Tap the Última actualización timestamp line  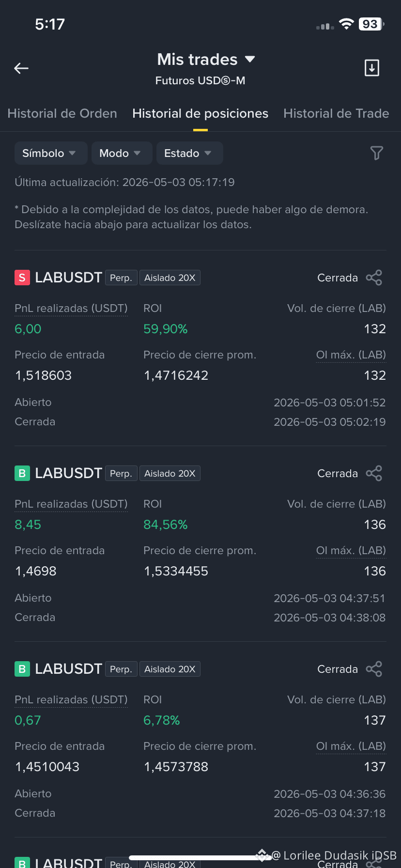124,182
